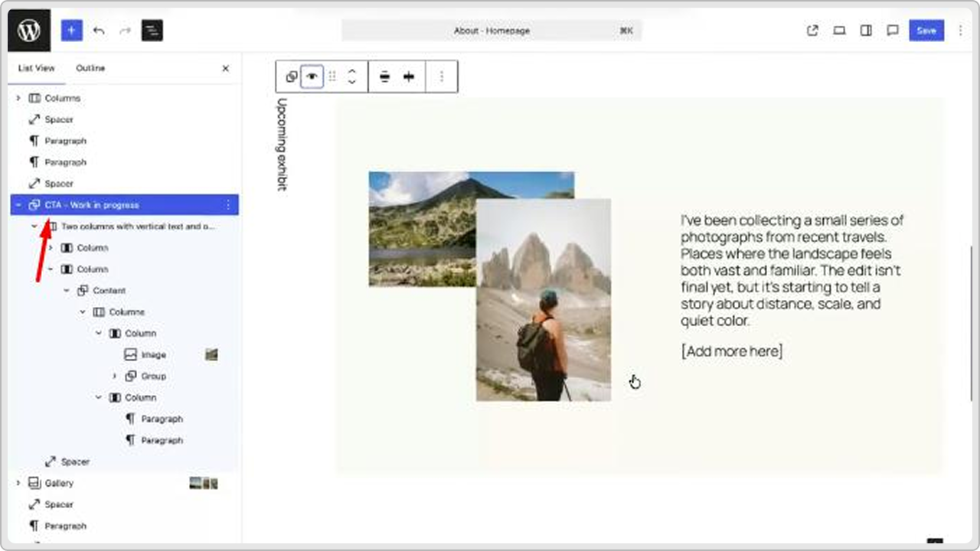Click the Undo arrow

tap(99, 31)
